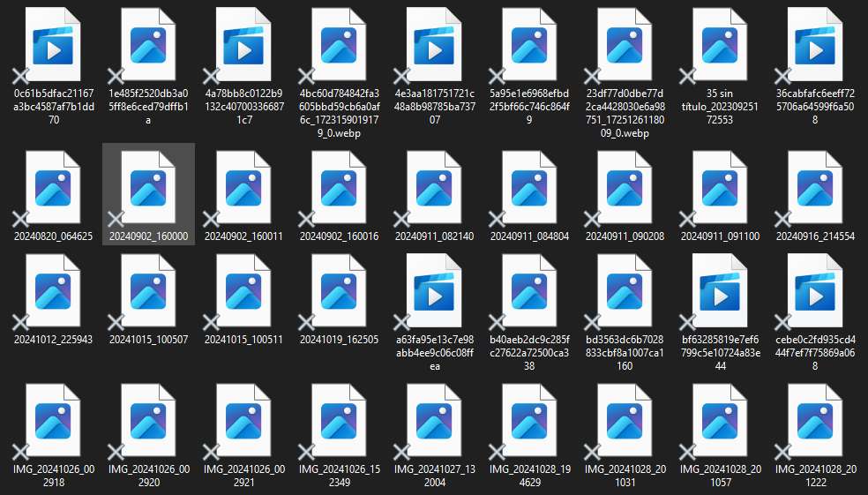Select image icon IMG_20241026_152349
Image resolution: width=868 pixels, height=495 pixels.
339,421
